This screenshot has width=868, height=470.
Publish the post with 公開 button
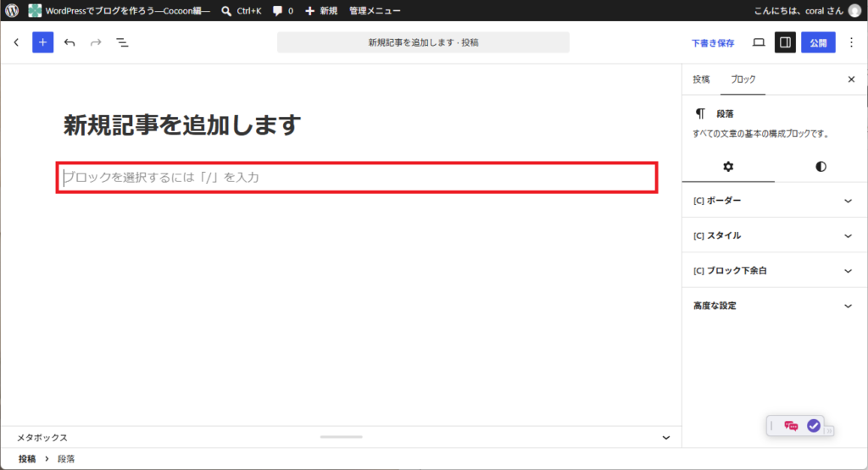[818, 42]
